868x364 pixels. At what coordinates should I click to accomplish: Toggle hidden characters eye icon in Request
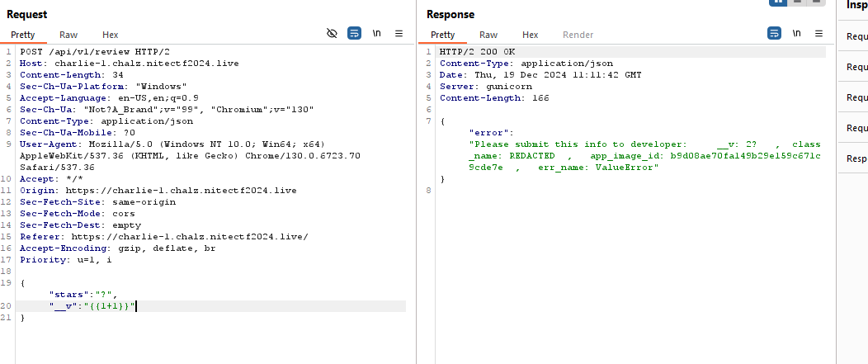coord(333,34)
